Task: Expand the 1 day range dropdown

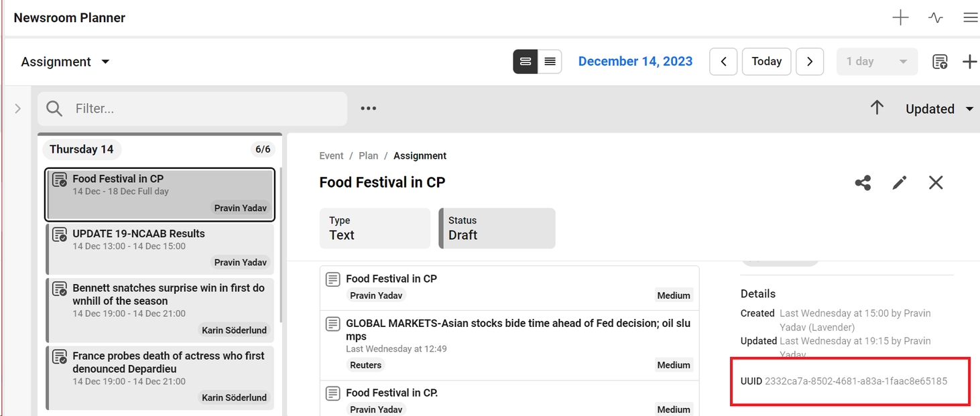Action: [x=876, y=62]
